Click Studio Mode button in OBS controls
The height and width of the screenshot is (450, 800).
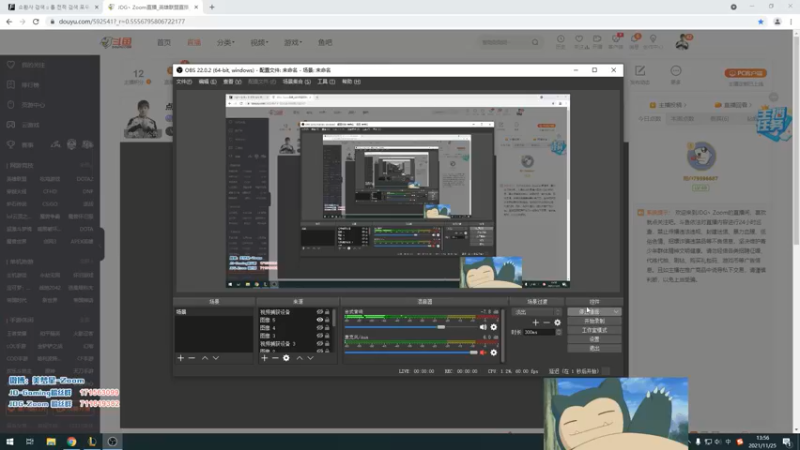594,330
